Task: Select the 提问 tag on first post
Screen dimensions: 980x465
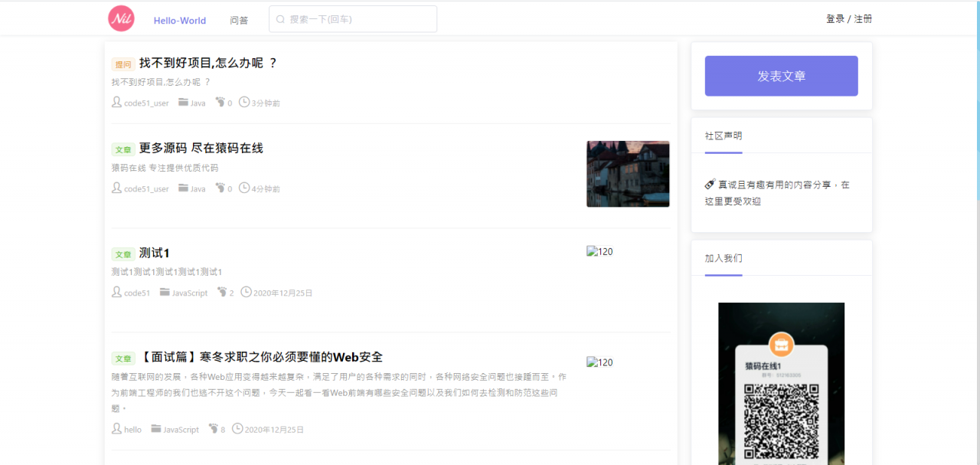Action: [123, 64]
